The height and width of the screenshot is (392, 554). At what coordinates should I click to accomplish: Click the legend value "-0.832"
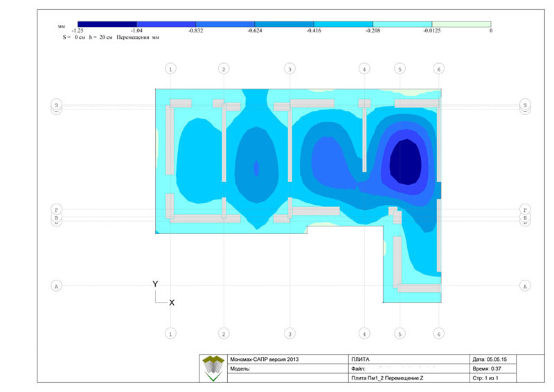tap(195, 30)
